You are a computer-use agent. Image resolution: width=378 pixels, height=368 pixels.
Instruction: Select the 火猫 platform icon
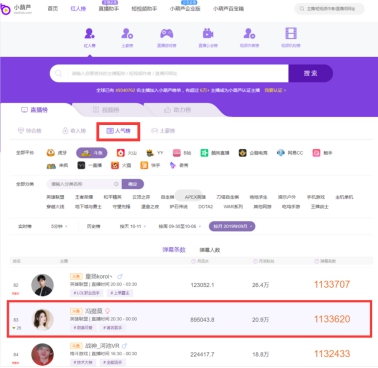(115, 165)
